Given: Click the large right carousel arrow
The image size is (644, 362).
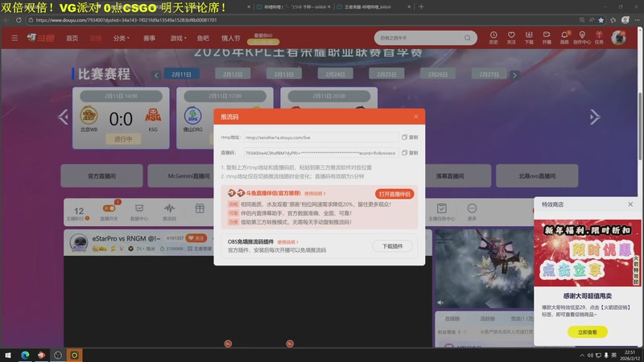Looking at the screenshot, I should pos(595,117).
